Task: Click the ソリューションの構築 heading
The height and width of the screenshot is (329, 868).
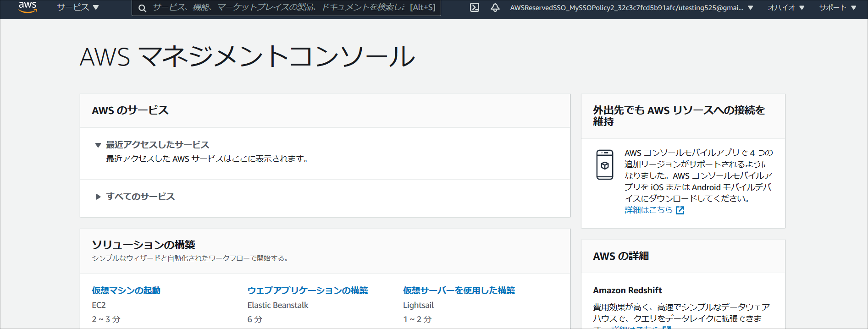Action: [x=144, y=245]
